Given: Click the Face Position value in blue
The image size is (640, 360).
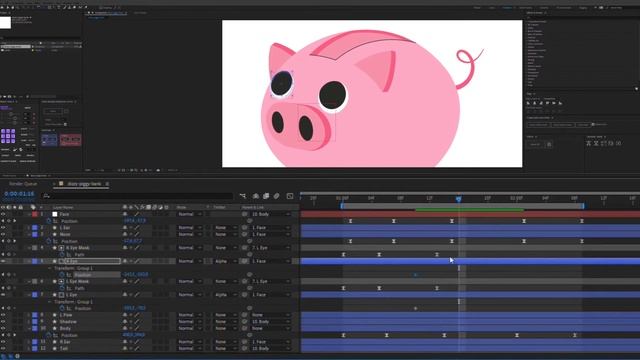Looking at the screenshot, I should 134,221.
